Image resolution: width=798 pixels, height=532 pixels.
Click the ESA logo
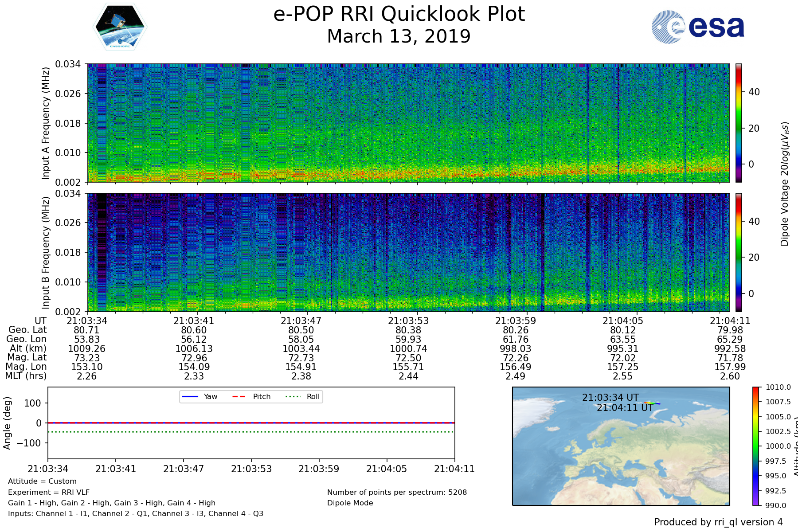[x=698, y=27]
